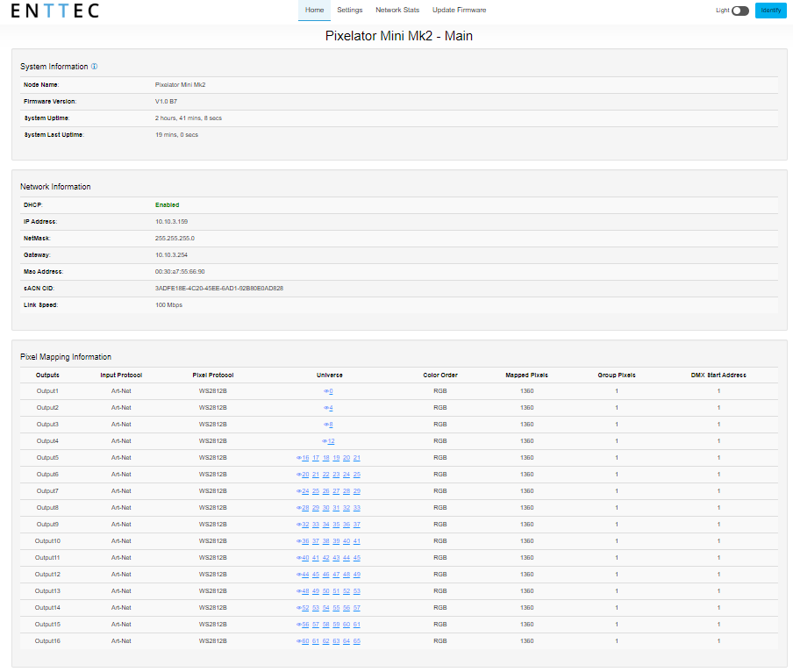793x672 pixels.
Task: Select the IP address 10.10.3.159
Action: 171,222
